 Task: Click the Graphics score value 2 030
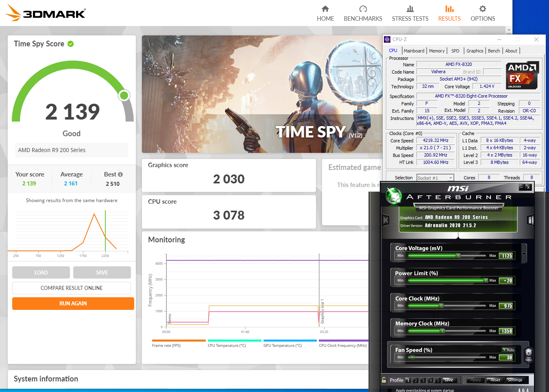click(229, 179)
